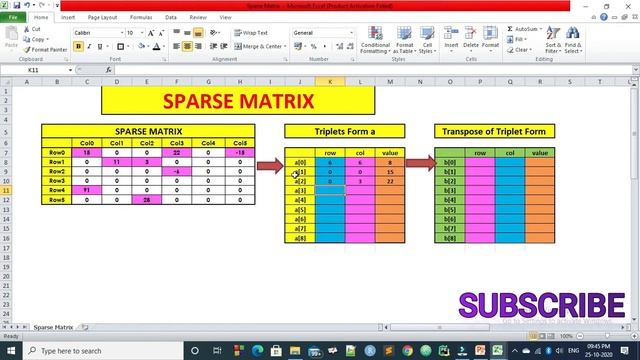Toggle center horizontal alignment
The height and width of the screenshot is (360, 640).
[187, 46]
